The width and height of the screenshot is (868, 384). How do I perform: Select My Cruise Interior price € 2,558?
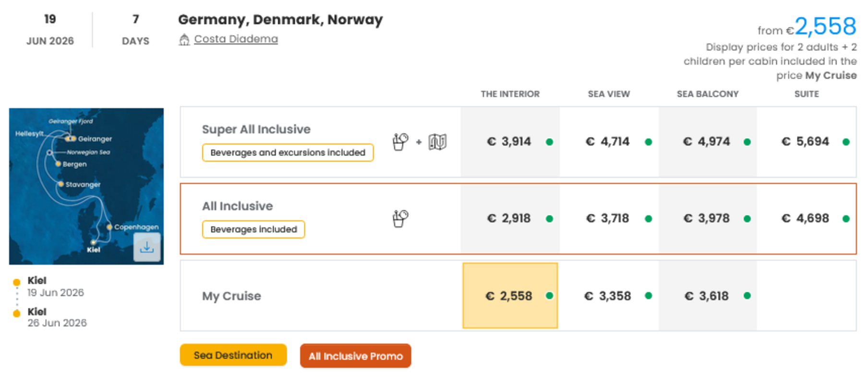(x=509, y=296)
